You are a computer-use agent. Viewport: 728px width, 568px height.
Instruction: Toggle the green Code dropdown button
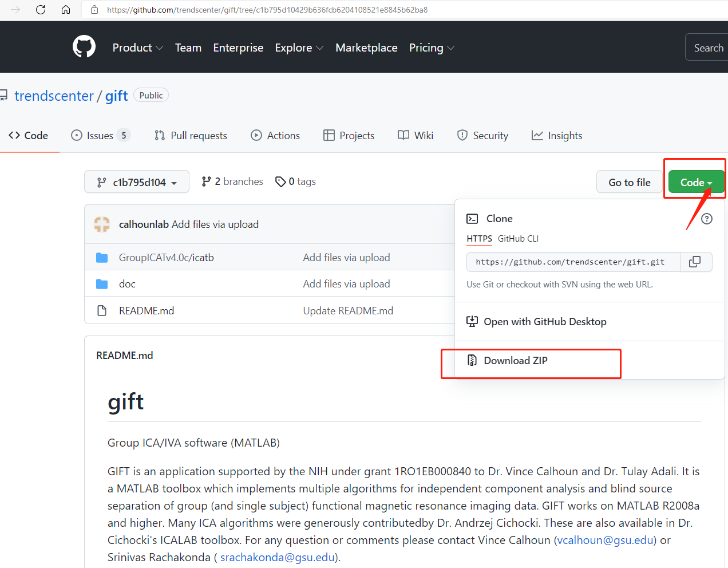[x=696, y=182]
